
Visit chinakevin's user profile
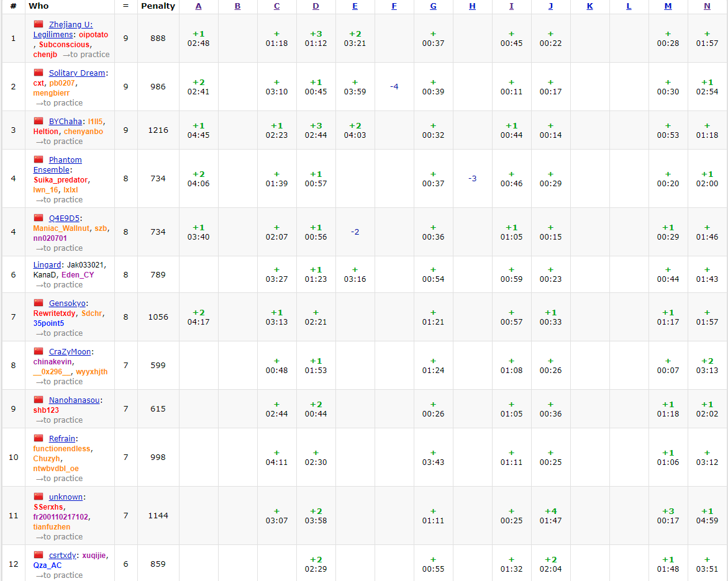[53, 362]
